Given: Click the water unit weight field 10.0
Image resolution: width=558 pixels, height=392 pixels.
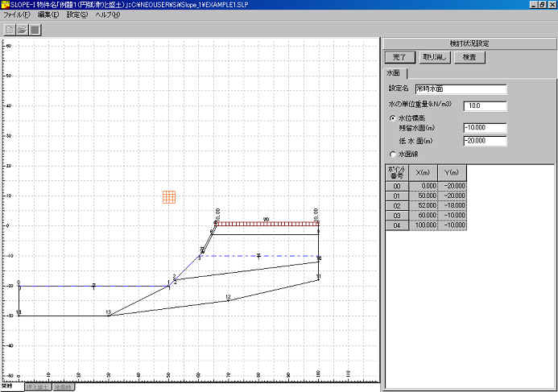Looking at the screenshot, I should pyautogui.click(x=486, y=106).
